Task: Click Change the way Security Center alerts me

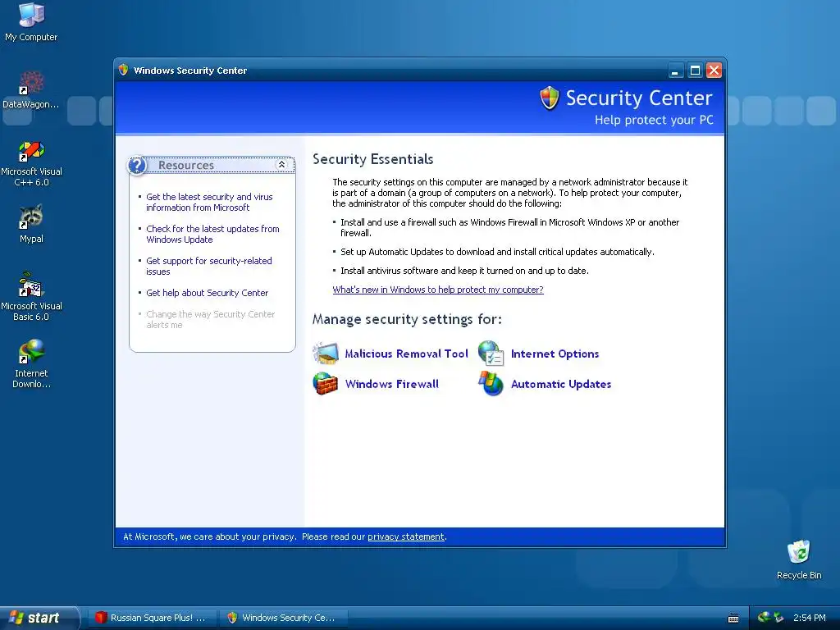Action: tap(211, 319)
